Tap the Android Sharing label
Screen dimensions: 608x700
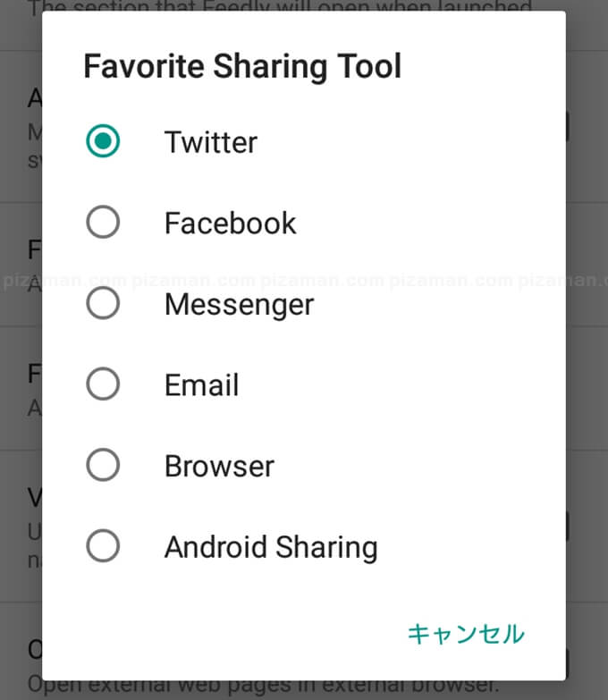click(271, 547)
